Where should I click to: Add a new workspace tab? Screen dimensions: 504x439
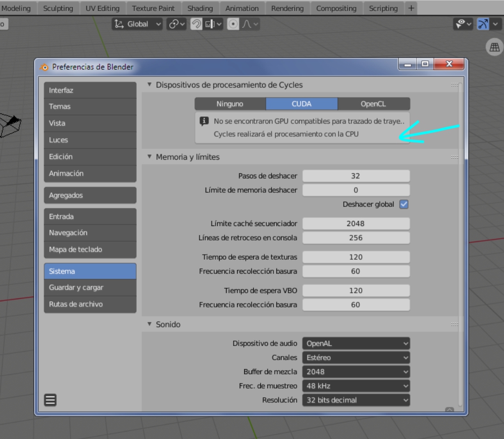[411, 9]
